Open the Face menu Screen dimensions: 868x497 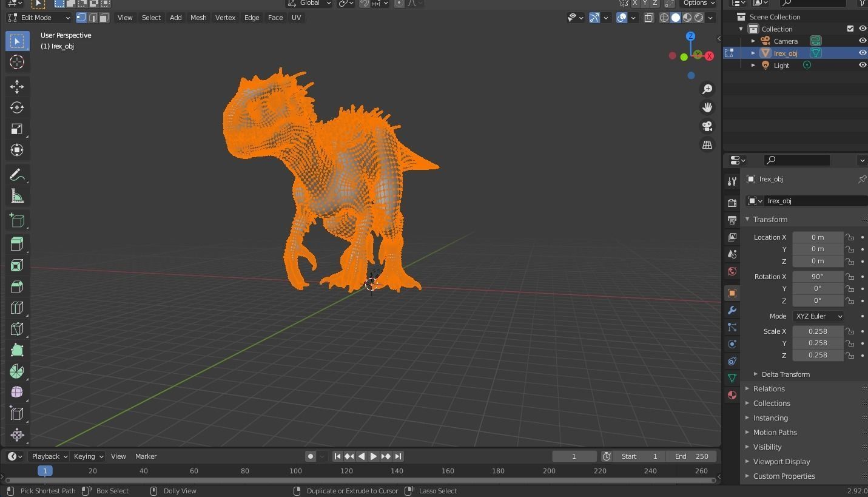click(275, 18)
